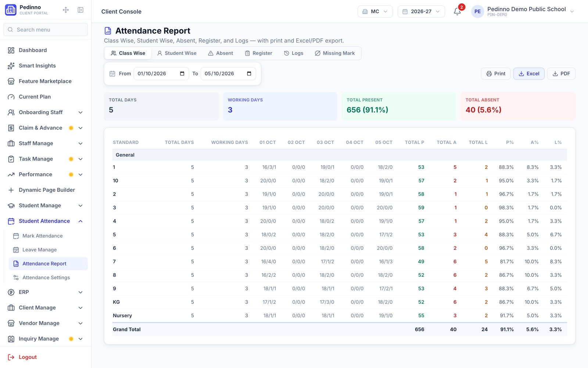Click the Mark Attendance calendar icon

tap(16, 236)
